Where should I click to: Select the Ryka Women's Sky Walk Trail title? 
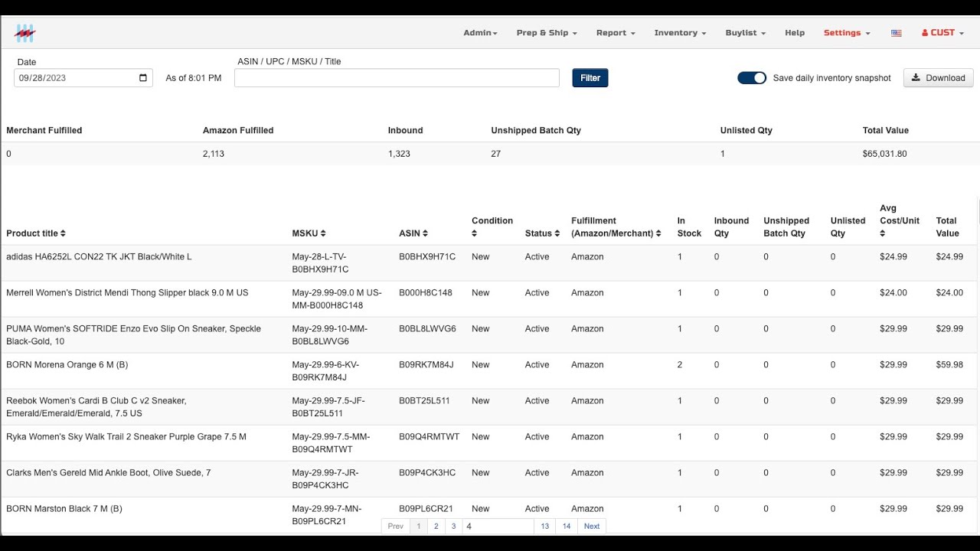(126, 437)
